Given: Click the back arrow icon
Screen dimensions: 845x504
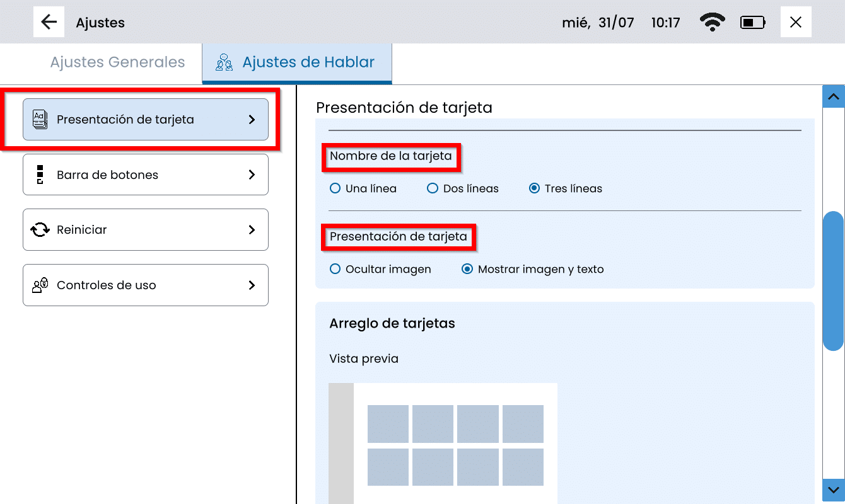Looking at the screenshot, I should coord(49,22).
